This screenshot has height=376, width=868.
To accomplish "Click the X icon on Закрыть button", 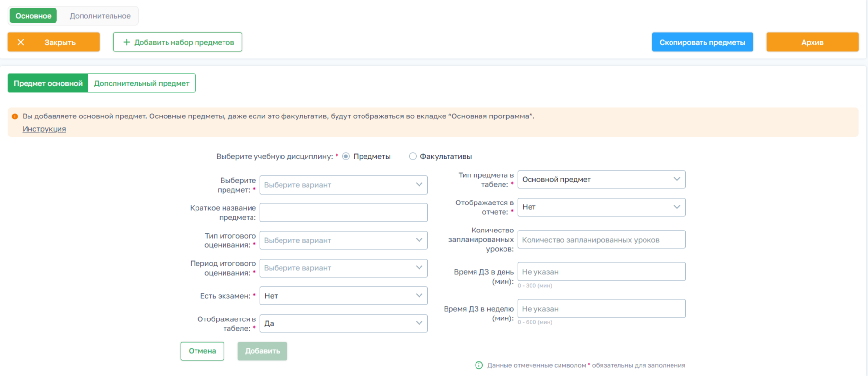I will [x=21, y=42].
